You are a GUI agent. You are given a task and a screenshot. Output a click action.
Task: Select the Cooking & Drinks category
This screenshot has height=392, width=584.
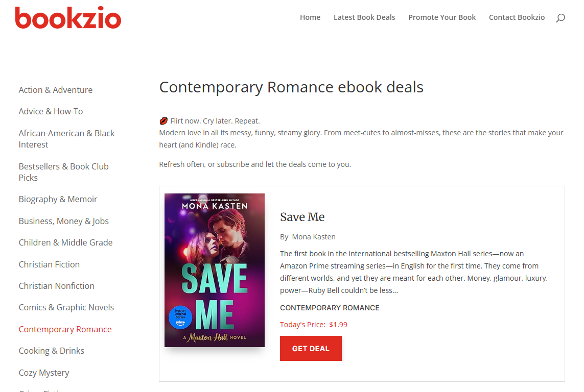pos(52,351)
